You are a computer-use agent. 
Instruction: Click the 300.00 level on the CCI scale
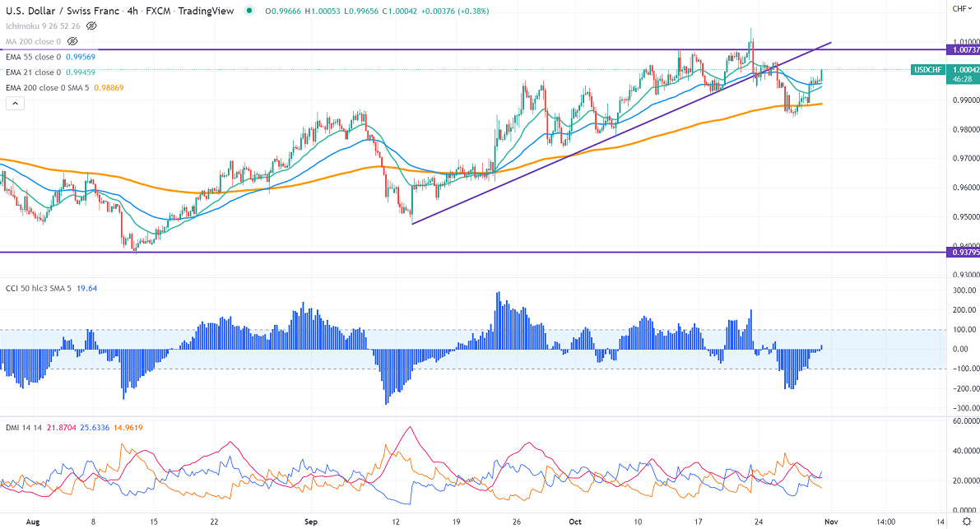964,290
